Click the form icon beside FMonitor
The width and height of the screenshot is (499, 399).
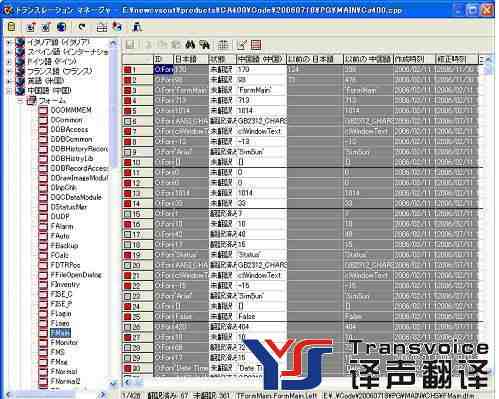[x=43, y=343]
